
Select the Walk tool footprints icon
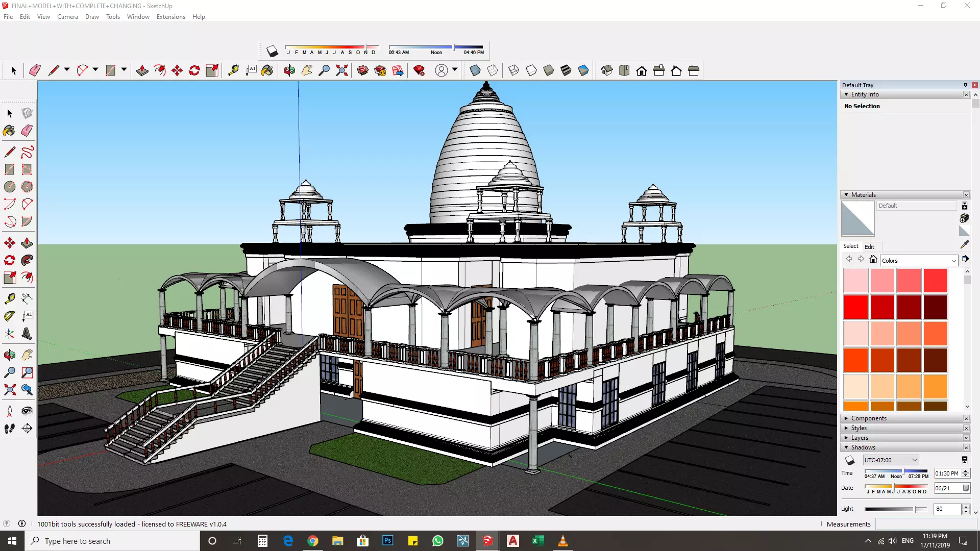pyautogui.click(x=9, y=429)
